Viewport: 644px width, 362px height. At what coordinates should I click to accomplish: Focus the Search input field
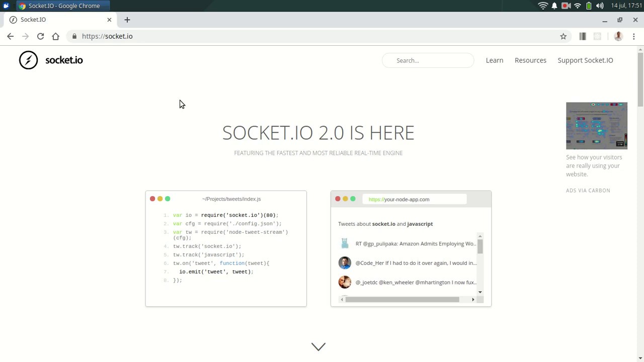pyautogui.click(x=428, y=60)
